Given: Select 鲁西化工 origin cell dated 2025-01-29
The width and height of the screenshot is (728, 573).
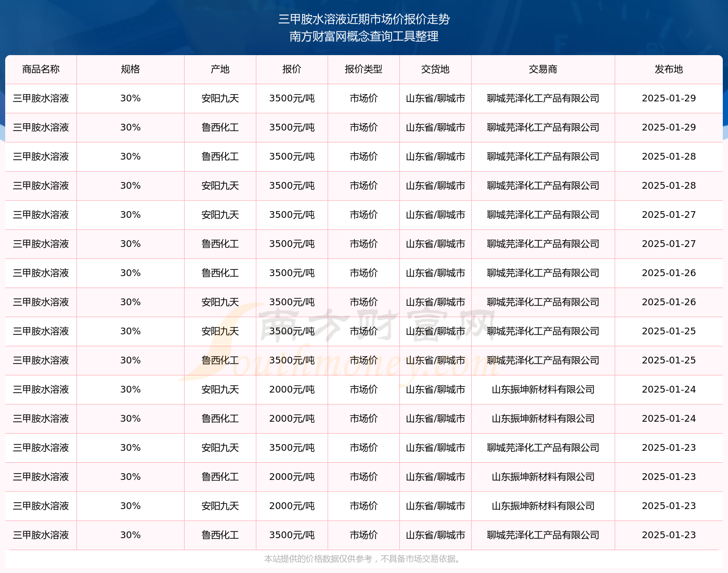Looking at the screenshot, I should click(x=220, y=127).
